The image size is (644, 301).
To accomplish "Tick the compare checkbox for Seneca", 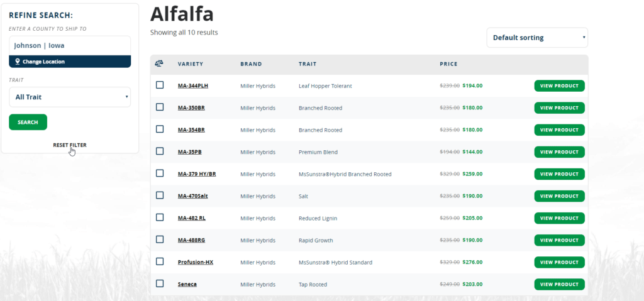I will [x=160, y=283].
